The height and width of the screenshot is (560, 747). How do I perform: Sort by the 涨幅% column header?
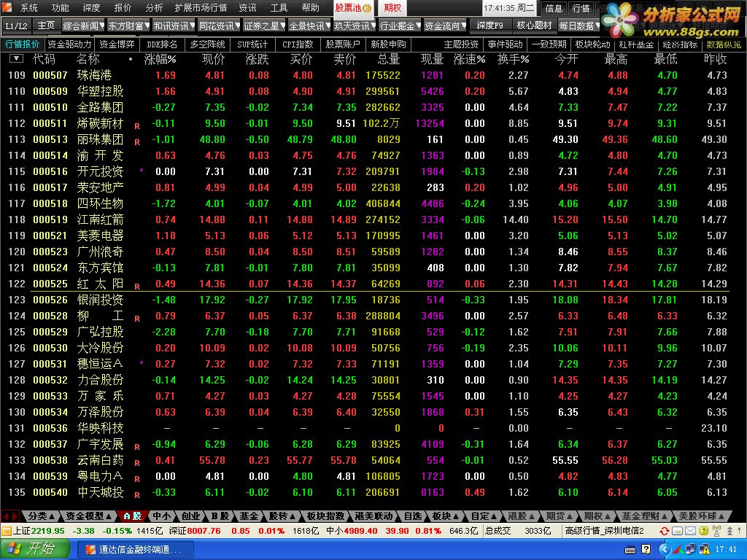click(160, 59)
